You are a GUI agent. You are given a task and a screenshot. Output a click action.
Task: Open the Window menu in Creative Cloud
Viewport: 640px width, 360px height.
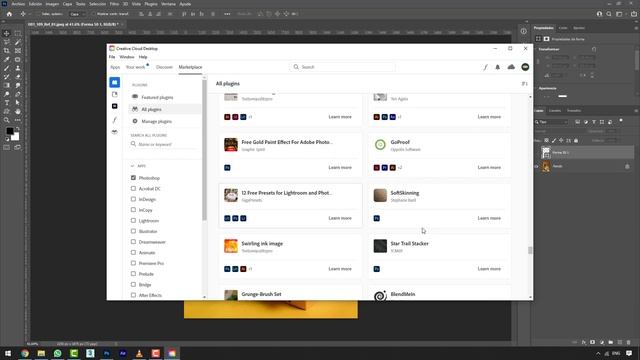tap(127, 57)
